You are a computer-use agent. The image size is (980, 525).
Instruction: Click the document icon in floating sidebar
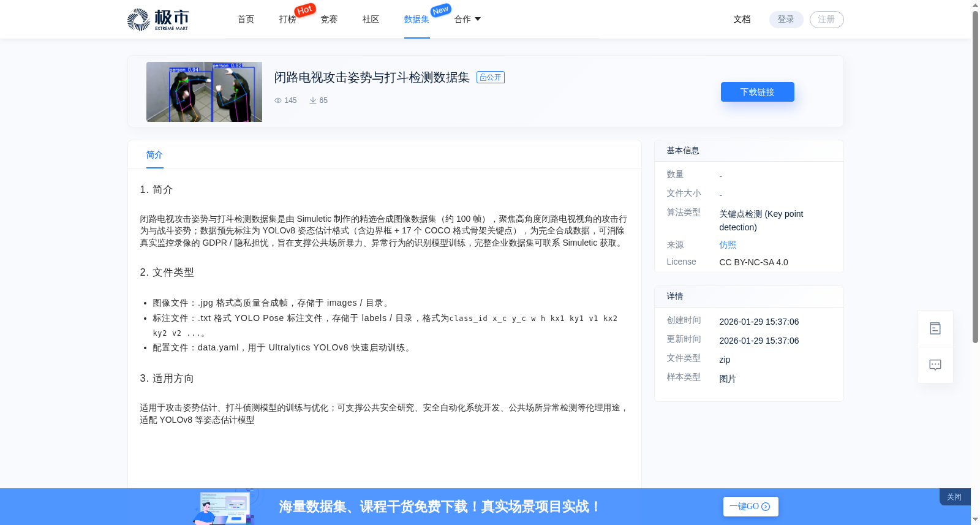pyautogui.click(x=935, y=328)
